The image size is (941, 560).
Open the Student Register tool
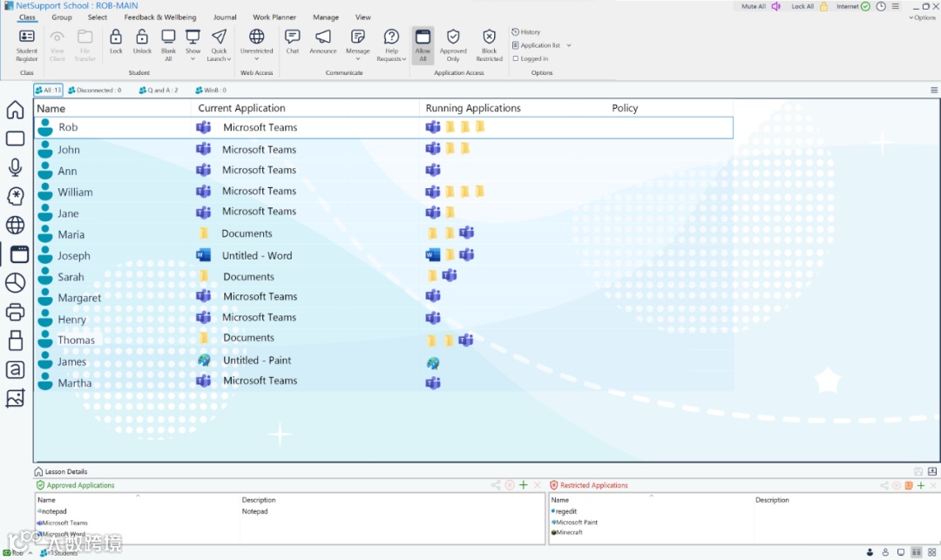point(26,45)
